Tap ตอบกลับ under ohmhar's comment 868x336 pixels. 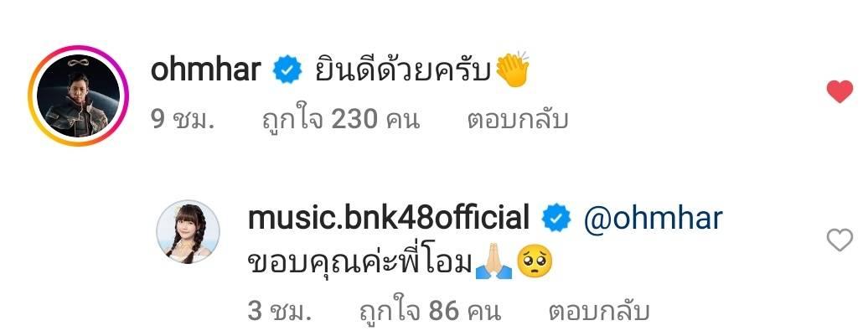[x=518, y=119]
